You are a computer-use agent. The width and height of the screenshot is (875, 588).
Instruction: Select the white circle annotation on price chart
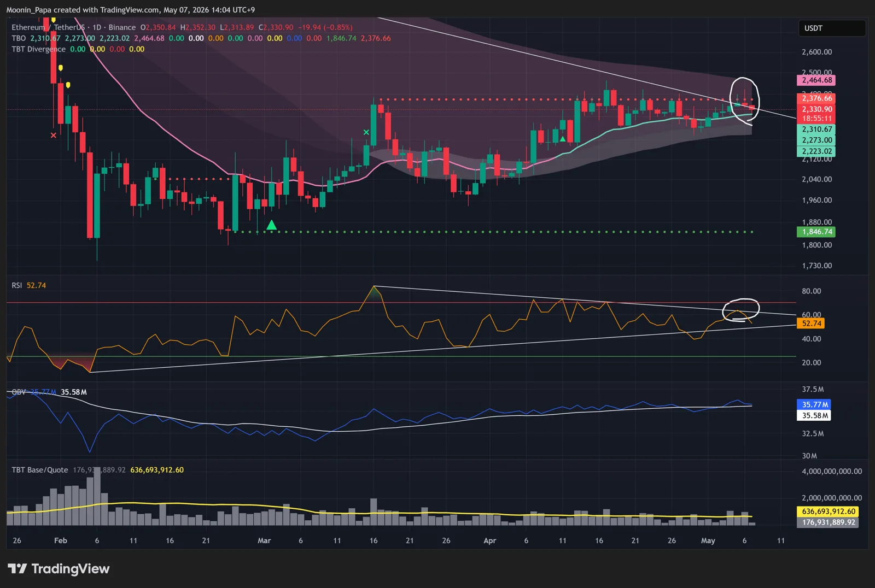(x=745, y=101)
